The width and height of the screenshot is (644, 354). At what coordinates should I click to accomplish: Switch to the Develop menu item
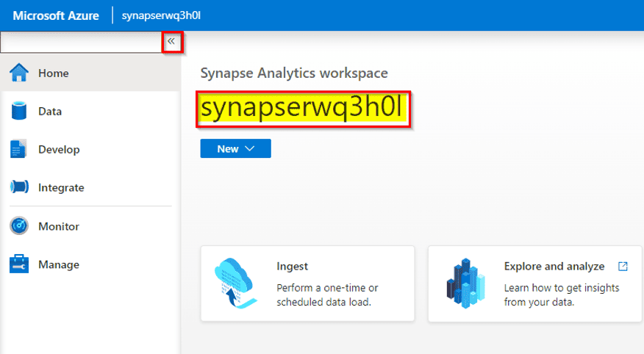(x=59, y=149)
